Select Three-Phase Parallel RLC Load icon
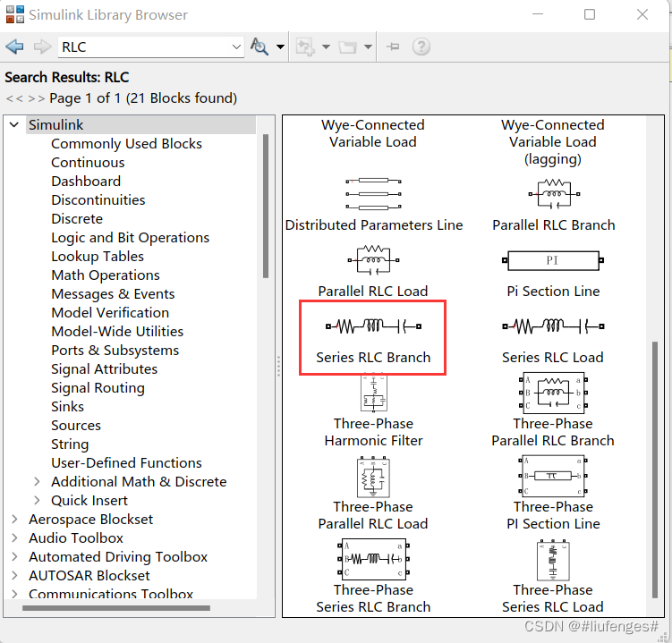Viewport: 672px width, 643px height. tap(373, 478)
